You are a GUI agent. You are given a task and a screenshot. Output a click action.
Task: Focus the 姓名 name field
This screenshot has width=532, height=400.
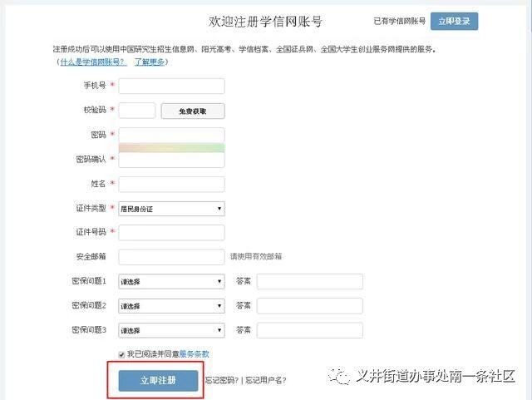pyautogui.click(x=171, y=185)
